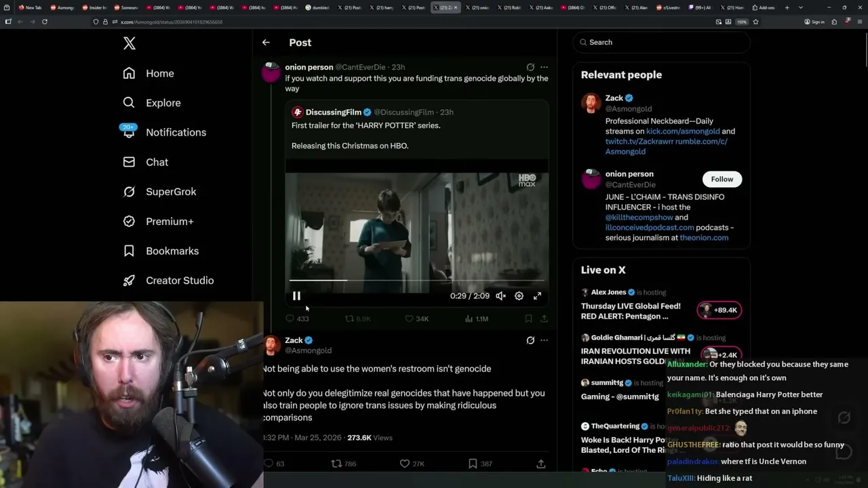
Task: Like Zack's post with 27K likes
Action: 412,464
